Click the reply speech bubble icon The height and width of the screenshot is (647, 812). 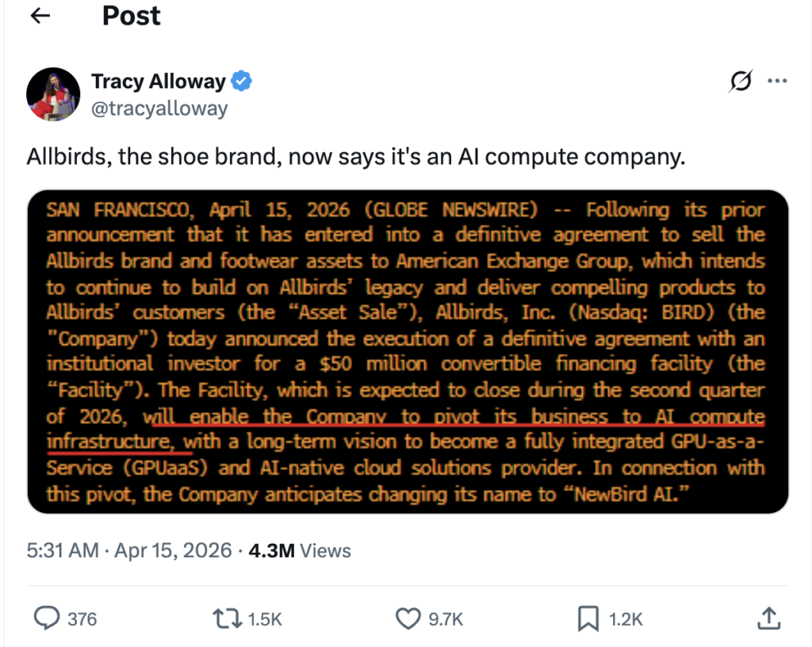[x=48, y=618]
